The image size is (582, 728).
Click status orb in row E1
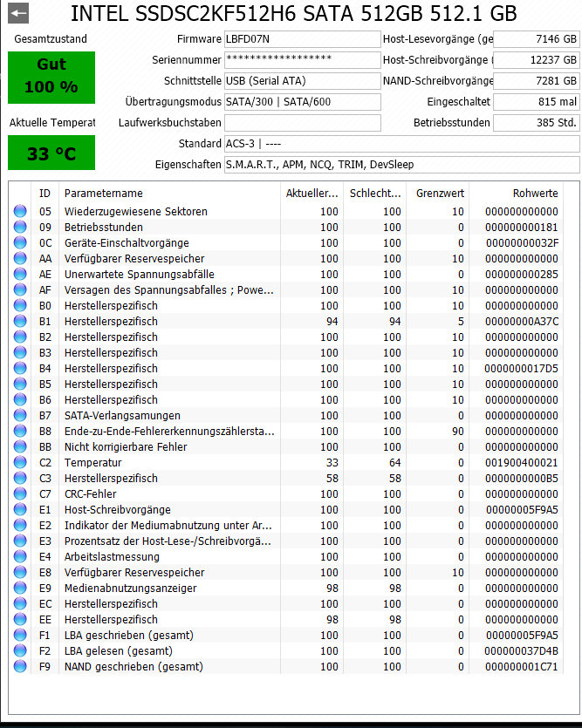[x=20, y=509]
